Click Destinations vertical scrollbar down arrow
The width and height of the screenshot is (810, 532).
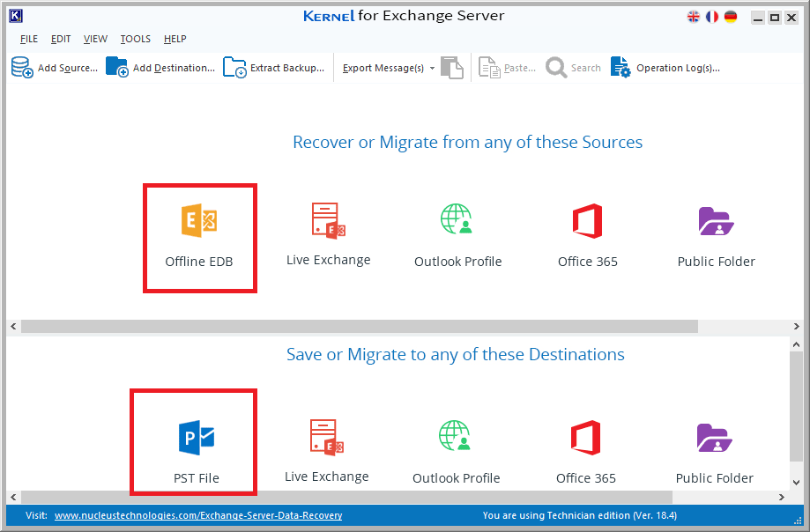pyautogui.click(x=796, y=483)
